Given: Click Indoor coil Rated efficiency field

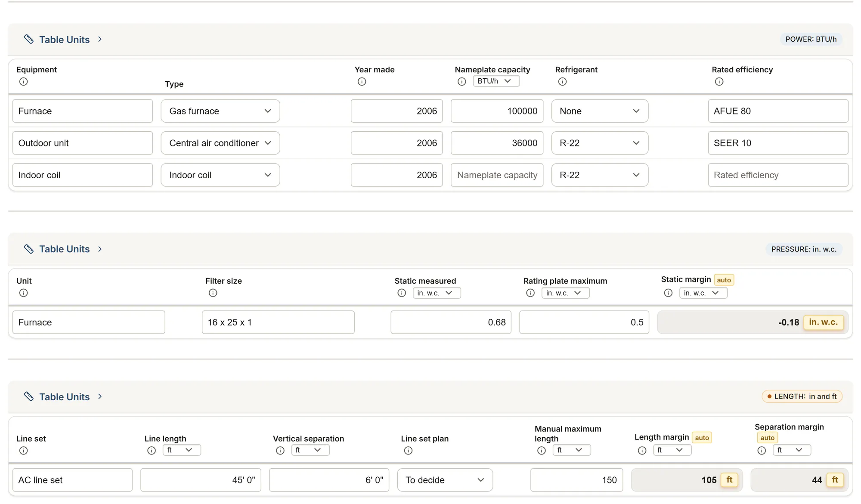Looking at the screenshot, I should (x=778, y=175).
